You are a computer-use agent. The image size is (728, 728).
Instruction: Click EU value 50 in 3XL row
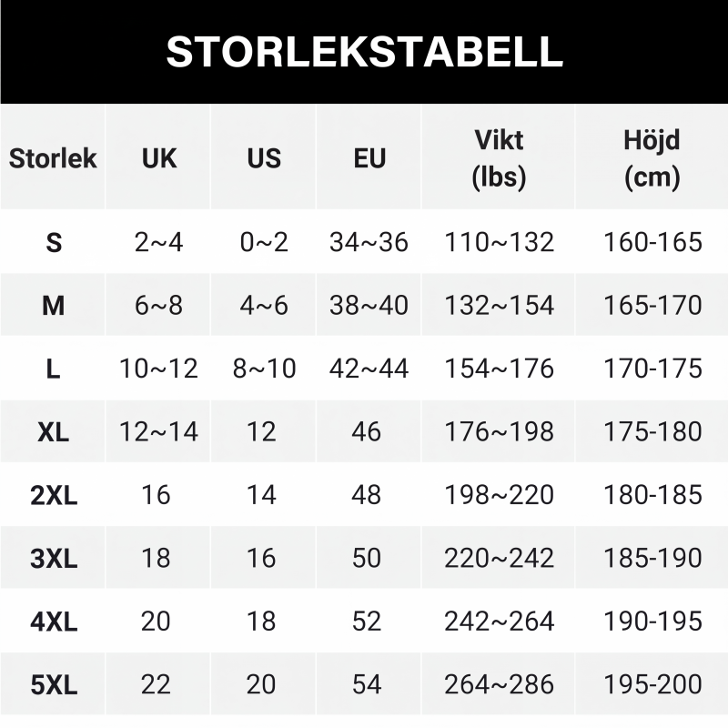tap(367, 558)
